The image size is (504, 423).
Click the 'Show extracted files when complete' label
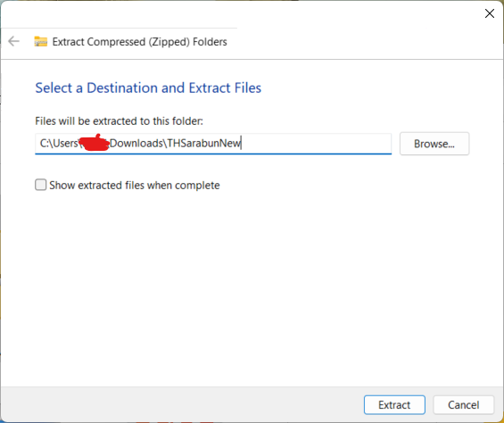point(135,186)
